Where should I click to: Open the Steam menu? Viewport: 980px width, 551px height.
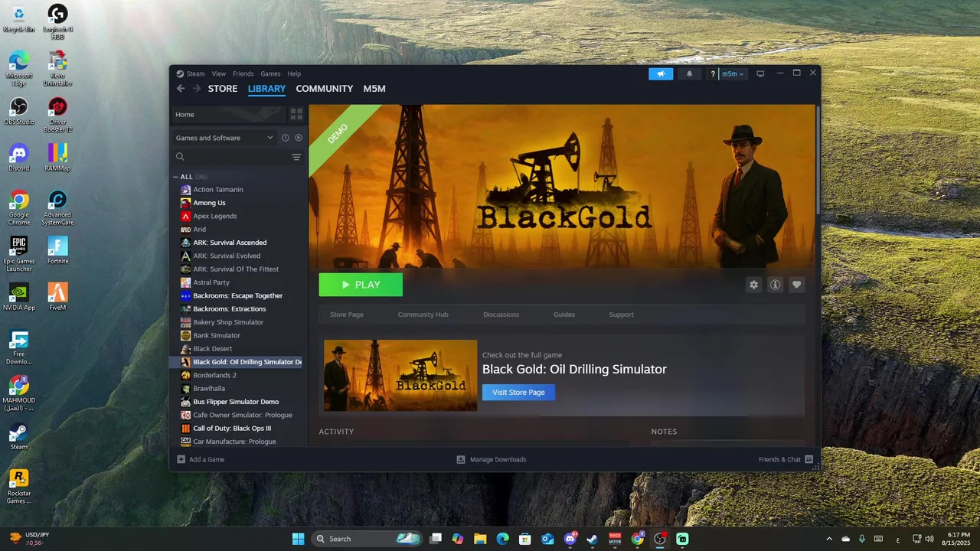[x=196, y=73]
